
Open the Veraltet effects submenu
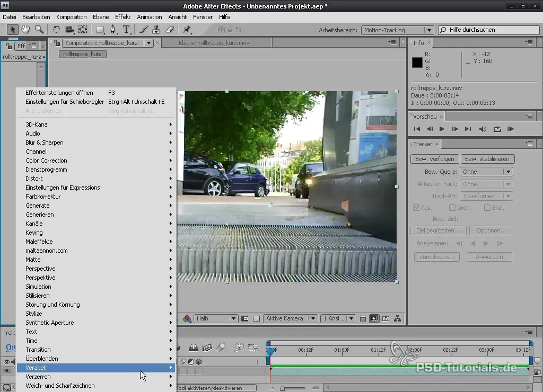pyautogui.click(x=97, y=368)
